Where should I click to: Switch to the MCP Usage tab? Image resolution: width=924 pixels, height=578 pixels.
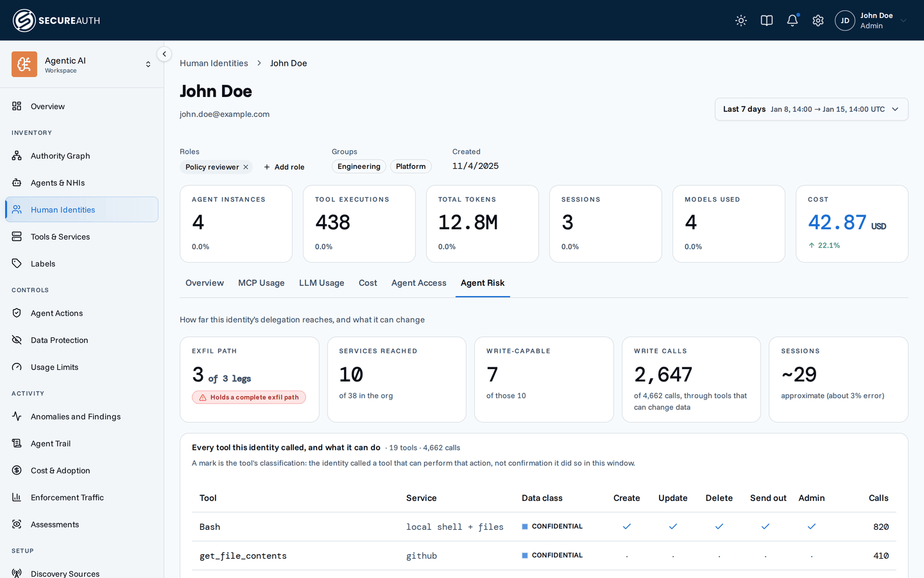pyautogui.click(x=261, y=283)
